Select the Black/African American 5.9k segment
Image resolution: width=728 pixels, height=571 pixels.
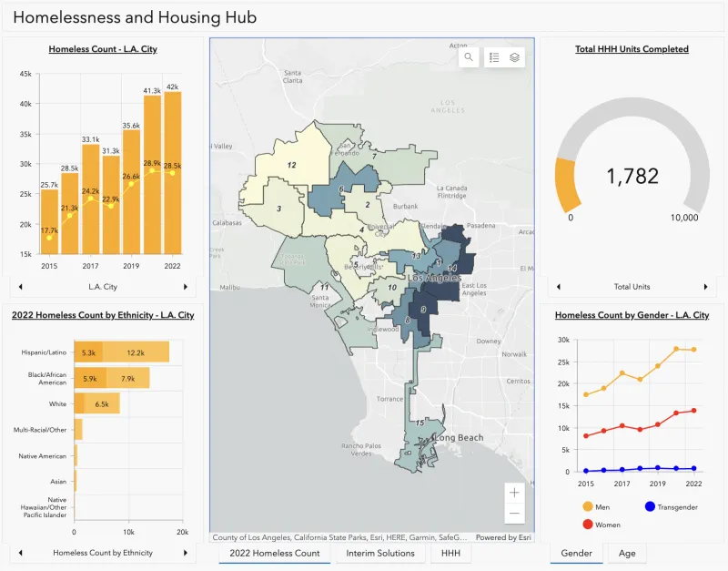click(x=90, y=378)
